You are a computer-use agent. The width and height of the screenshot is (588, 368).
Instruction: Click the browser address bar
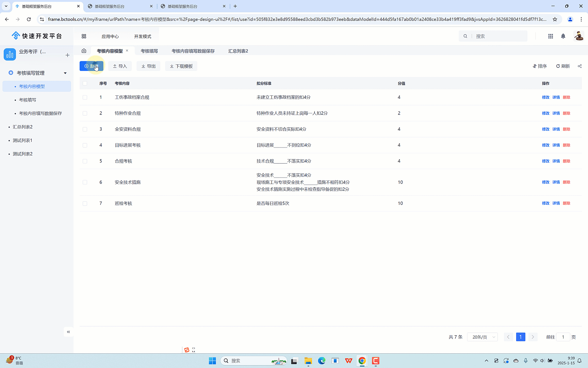pyautogui.click(x=297, y=19)
